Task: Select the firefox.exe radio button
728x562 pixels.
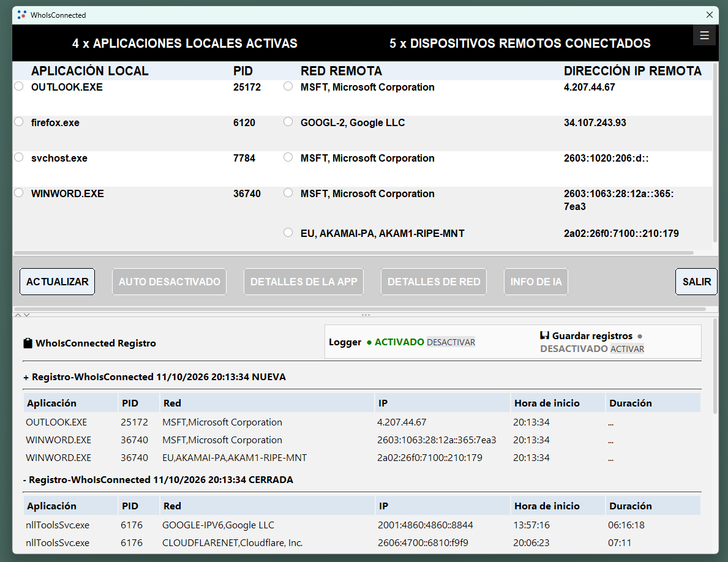Action: tap(18, 122)
